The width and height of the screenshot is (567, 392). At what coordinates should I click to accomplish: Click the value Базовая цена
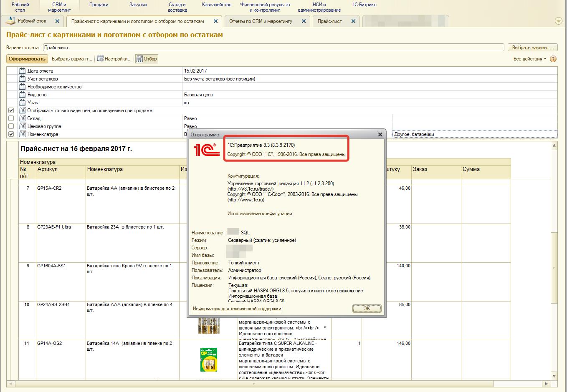click(199, 95)
